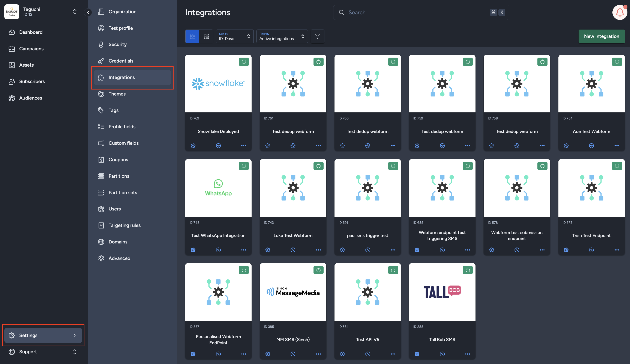The width and height of the screenshot is (630, 364).
Task: Deactivate the MM SMS (Sinch) integration
Action: tap(318, 270)
